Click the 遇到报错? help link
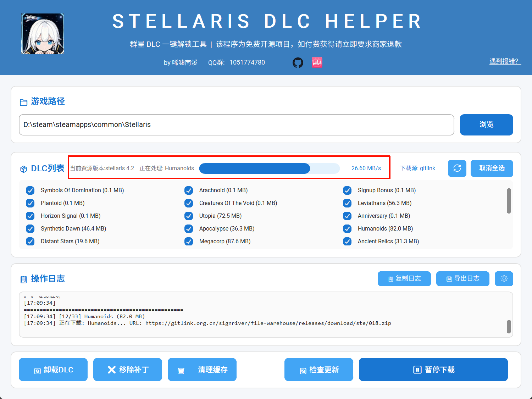The image size is (532, 399). [x=505, y=61]
